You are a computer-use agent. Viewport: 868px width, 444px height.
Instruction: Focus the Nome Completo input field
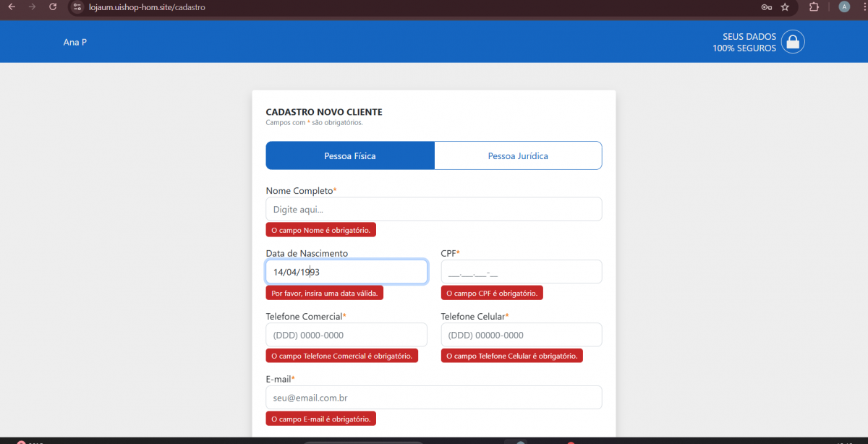click(x=434, y=209)
